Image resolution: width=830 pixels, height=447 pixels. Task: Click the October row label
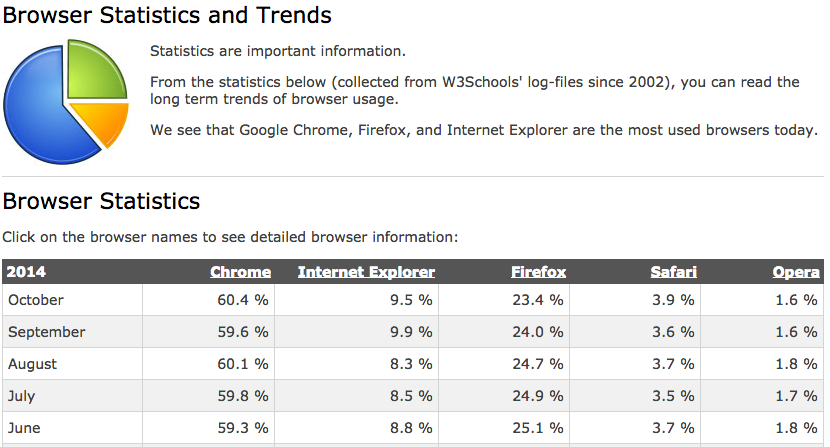(x=35, y=300)
